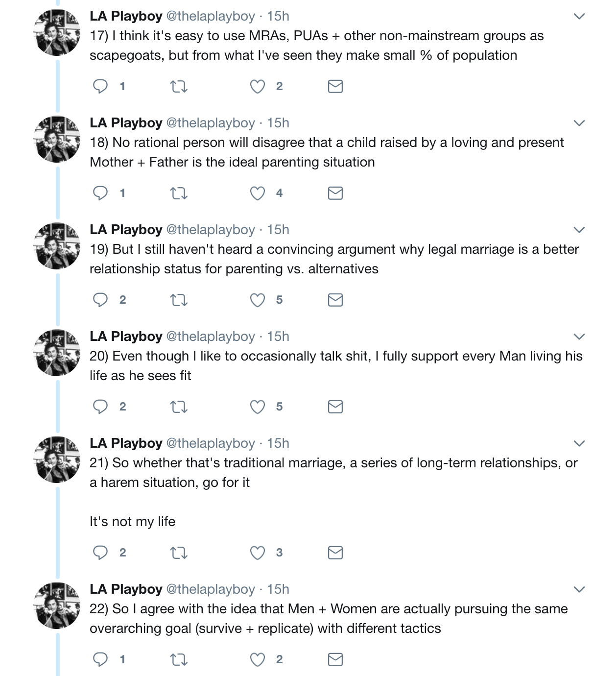Retweet tweet 20 about every Man living
The width and height of the screenshot is (616, 676).
coord(179,407)
